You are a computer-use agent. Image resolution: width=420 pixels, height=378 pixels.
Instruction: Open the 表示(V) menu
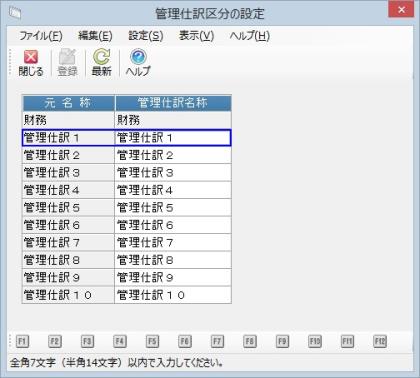[x=196, y=35]
